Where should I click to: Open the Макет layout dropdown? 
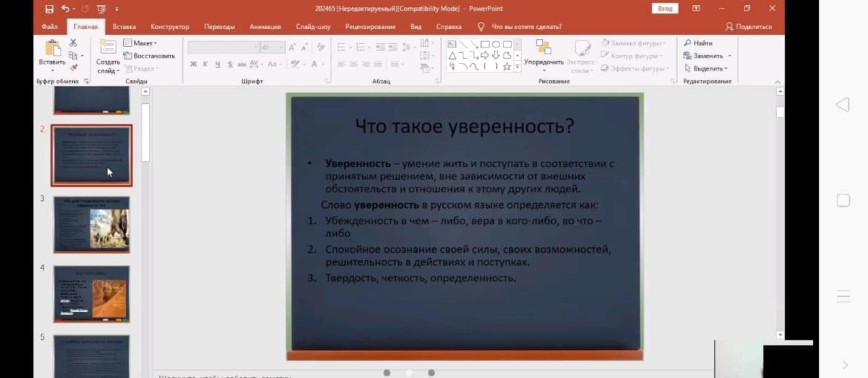pos(141,43)
